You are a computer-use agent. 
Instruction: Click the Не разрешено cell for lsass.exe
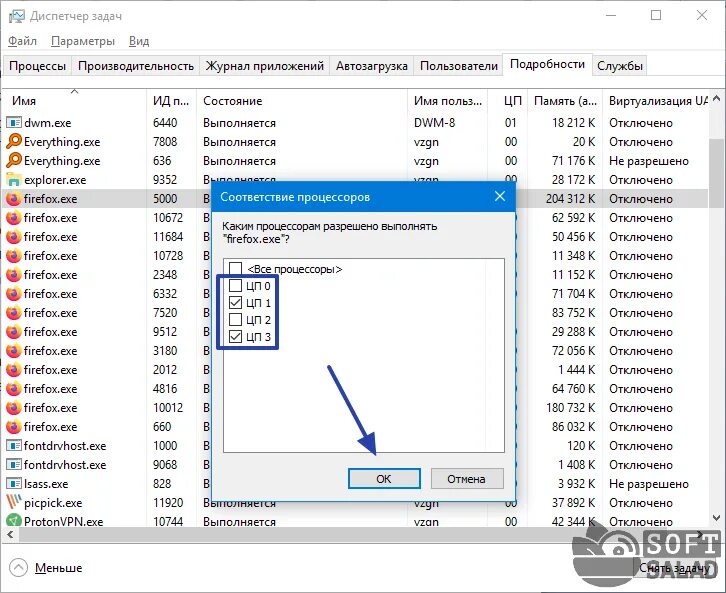tap(649, 483)
